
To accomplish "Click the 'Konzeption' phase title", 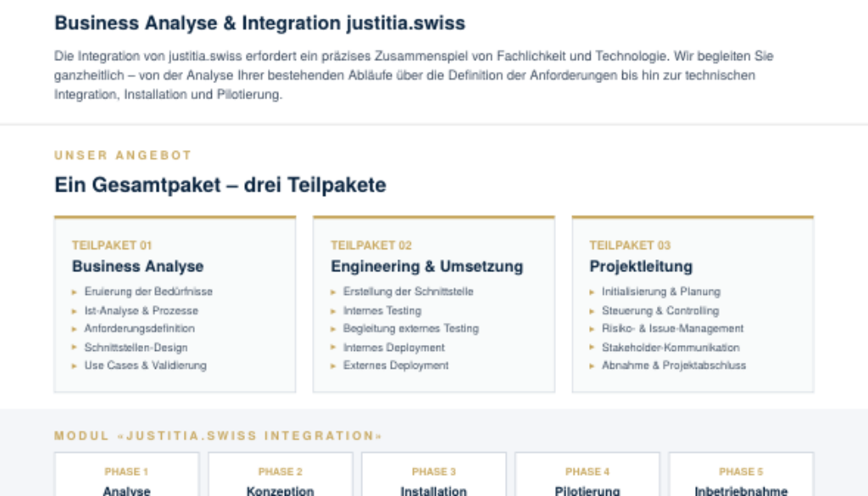I will click(x=280, y=490).
